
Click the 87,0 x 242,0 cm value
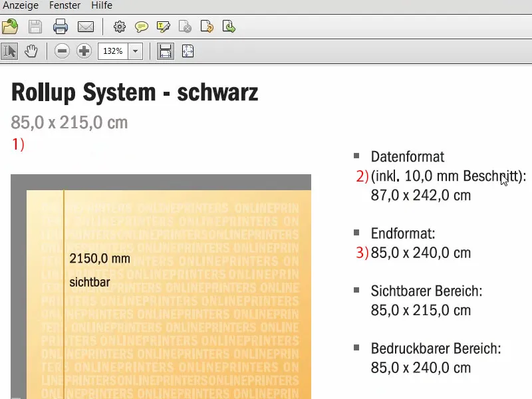pos(421,196)
